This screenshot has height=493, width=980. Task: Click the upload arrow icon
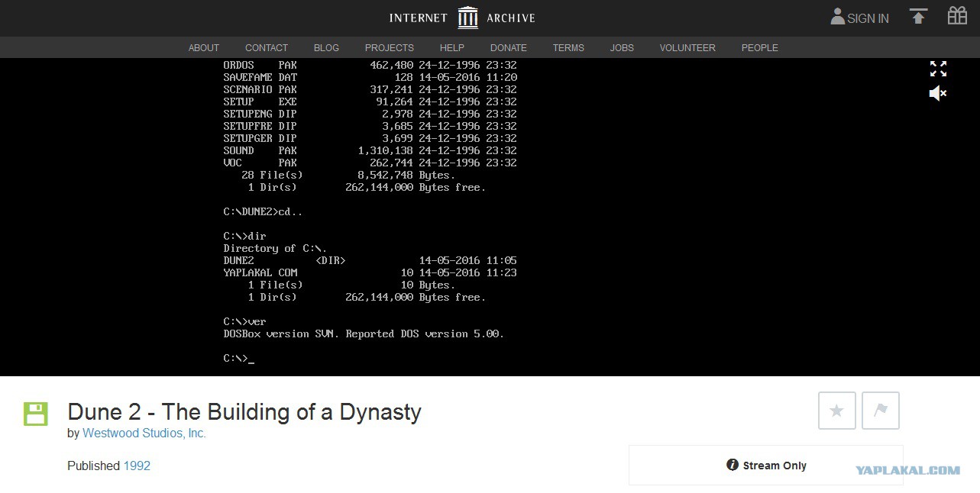918,16
